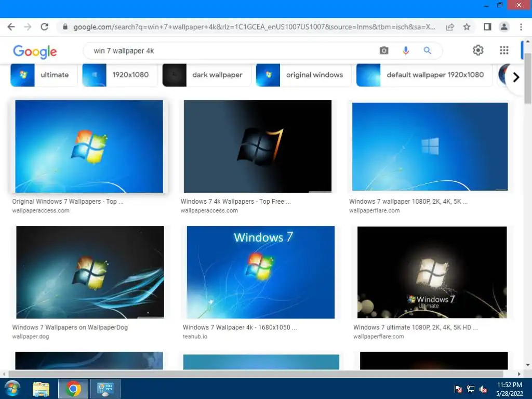
Task: Open the Original Windows 7 Wallpapers thumbnail
Action: click(x=89, y=146)
